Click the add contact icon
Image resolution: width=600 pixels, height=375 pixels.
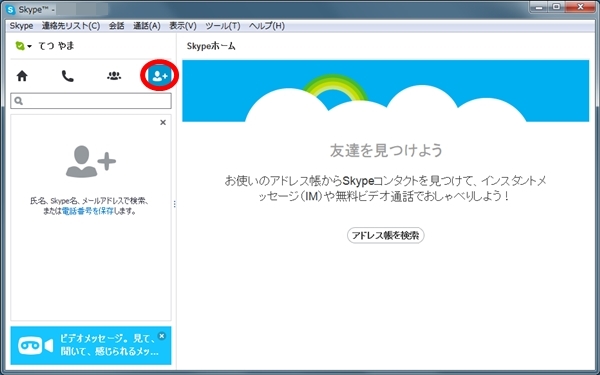point(159,76)
